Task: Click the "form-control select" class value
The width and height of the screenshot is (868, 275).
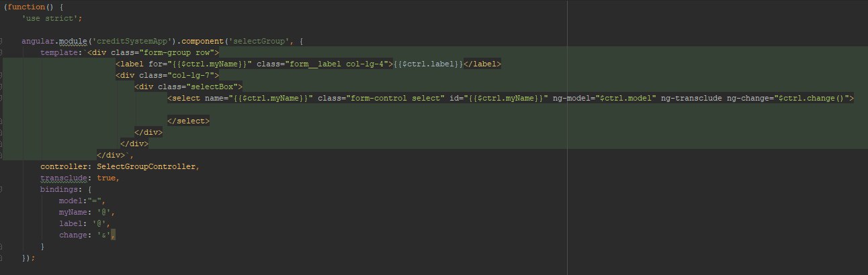Action: 395,98
